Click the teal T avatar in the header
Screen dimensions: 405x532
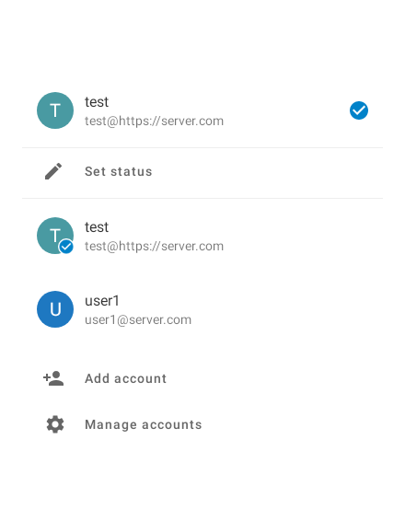point(55,110)
